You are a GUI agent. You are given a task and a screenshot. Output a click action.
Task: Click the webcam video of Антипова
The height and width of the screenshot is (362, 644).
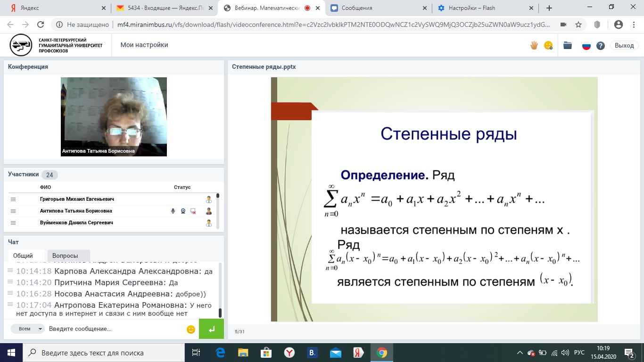click(114, 117)
